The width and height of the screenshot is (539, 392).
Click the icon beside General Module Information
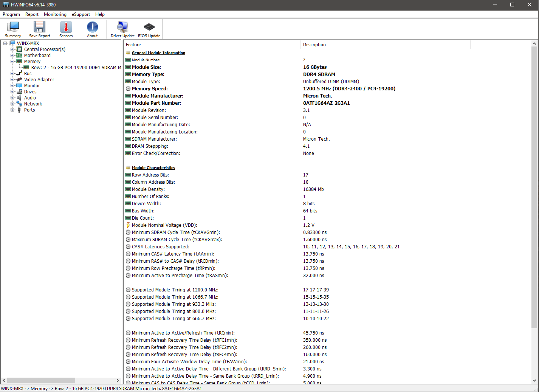point(128,53)
